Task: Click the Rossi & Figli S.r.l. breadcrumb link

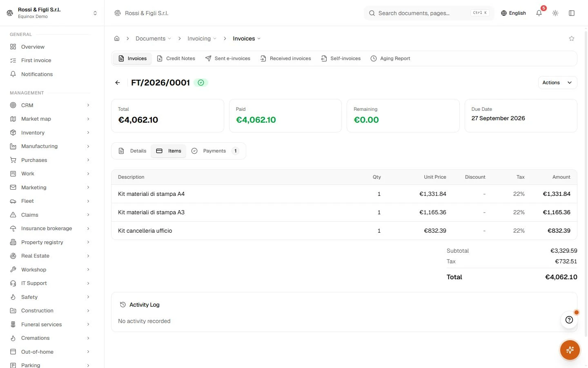Action: (147, 13)
